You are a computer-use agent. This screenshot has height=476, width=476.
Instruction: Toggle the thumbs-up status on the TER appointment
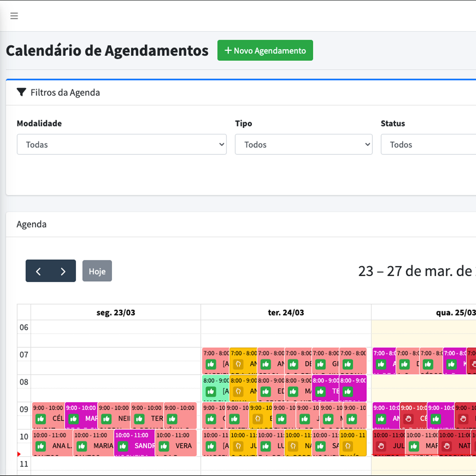point(140,418)
